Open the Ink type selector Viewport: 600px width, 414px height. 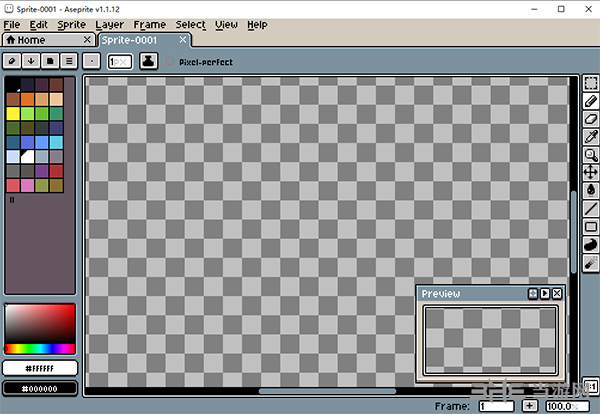pyautogui.click(x=147, y=61)
